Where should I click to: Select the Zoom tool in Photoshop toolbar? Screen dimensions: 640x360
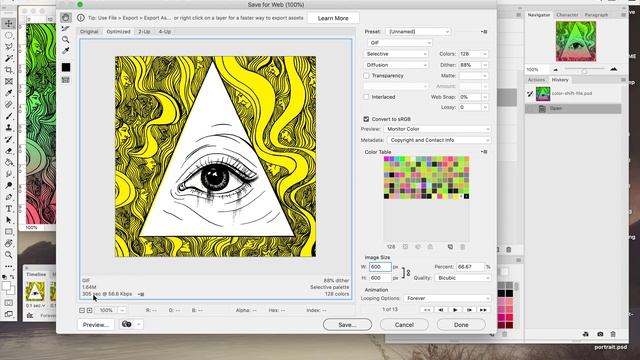tap(9, 255)
